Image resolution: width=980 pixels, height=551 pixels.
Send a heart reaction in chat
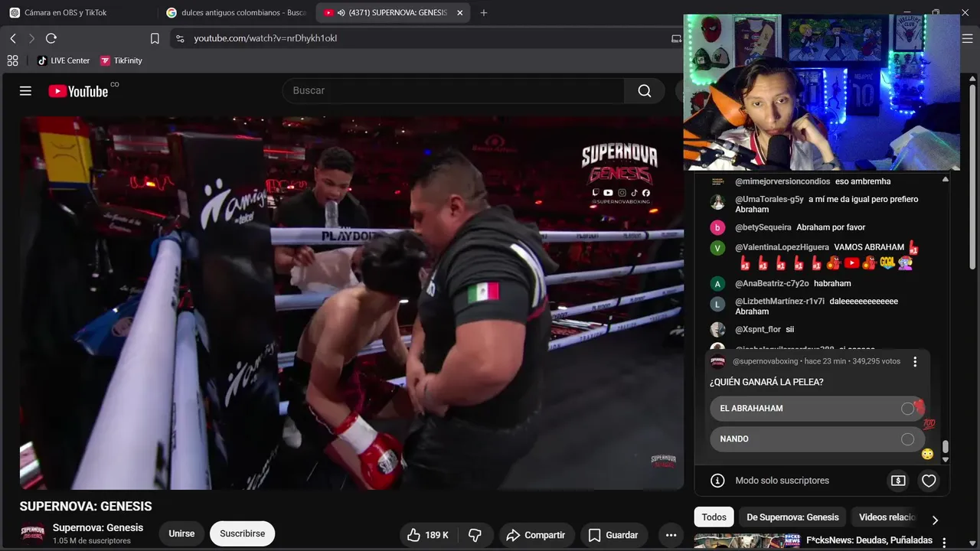pos(929,481)
